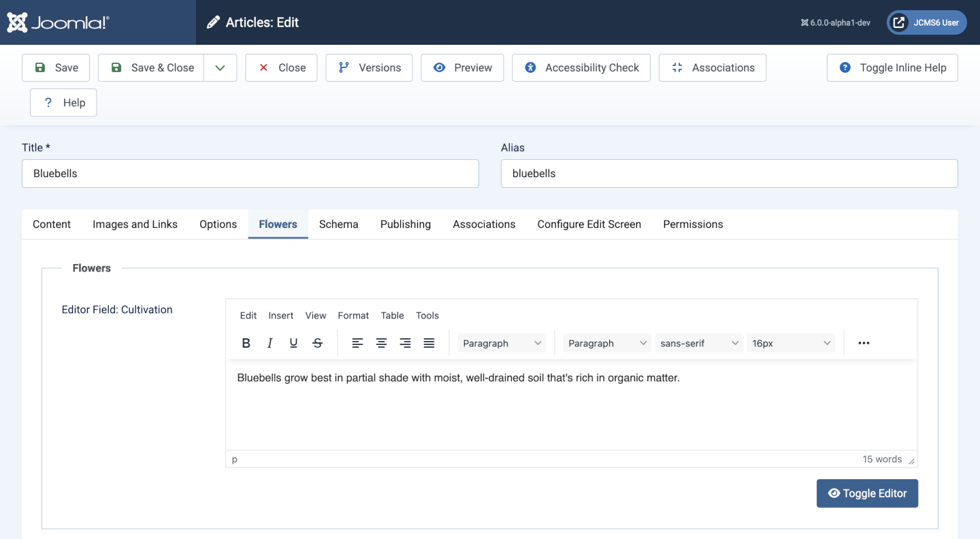Screen dimensions: 980x539
Task: Apply bold formatting in the editor
Action: coord(246,343)
